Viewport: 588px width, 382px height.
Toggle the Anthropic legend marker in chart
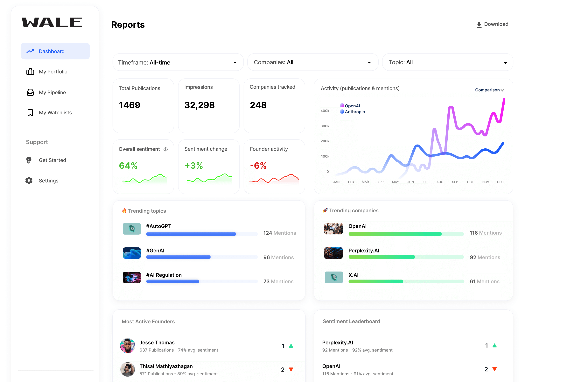[342, 111]
